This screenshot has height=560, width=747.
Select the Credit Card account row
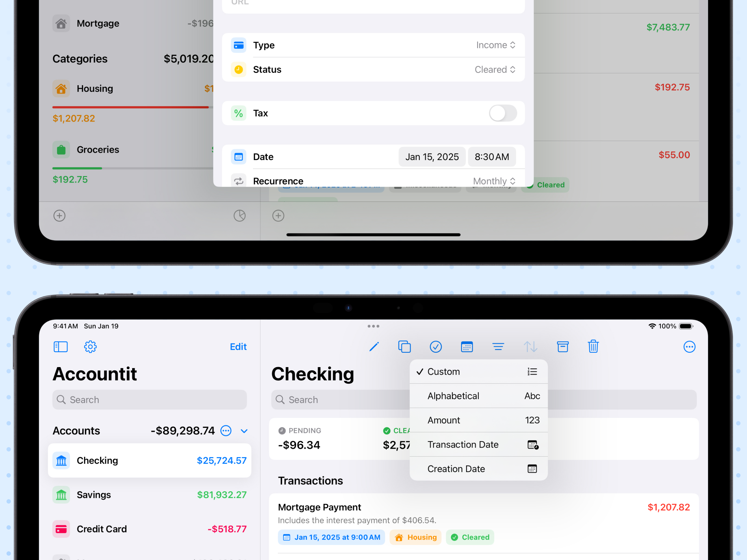click(x=150, y=529)
